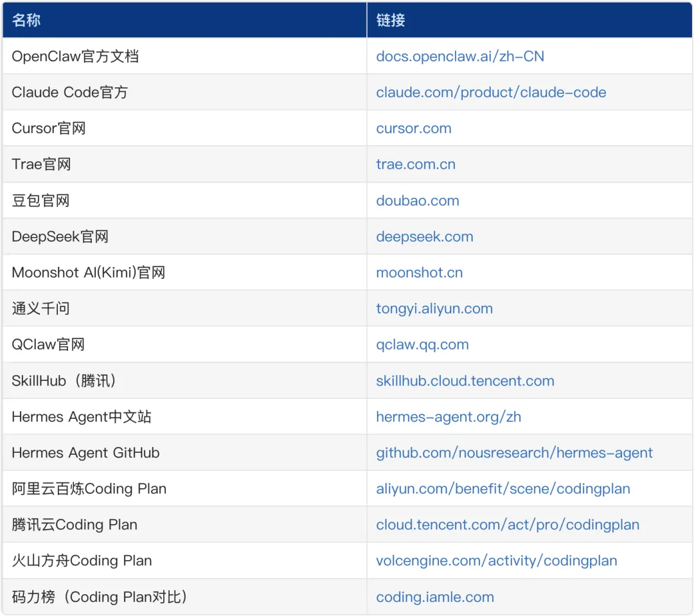Visit the moonshot.cn link
Viewport: 694px width, 616px height.
point(419,272)
